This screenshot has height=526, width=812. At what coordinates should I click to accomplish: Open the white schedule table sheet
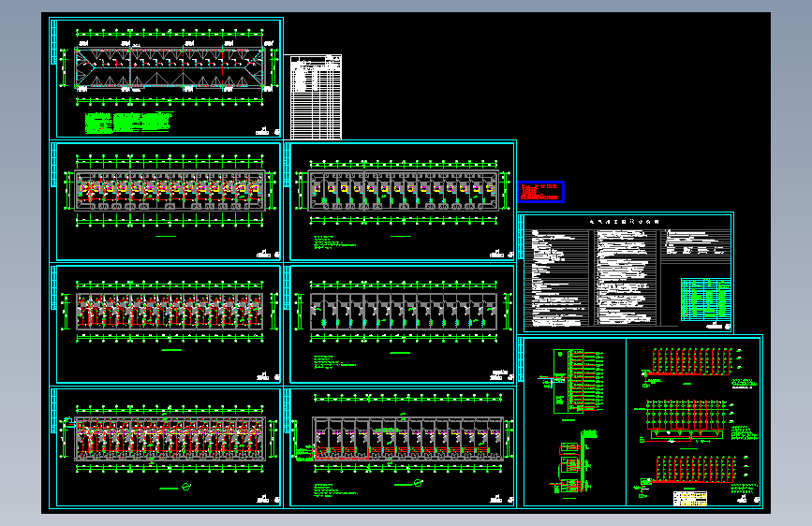316,97
